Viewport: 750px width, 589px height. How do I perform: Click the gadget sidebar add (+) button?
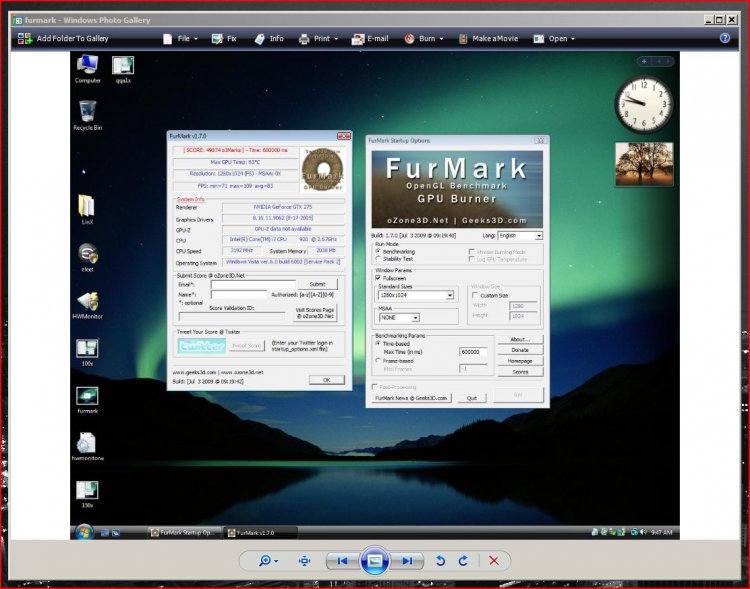pyautogui.click(x=644, y=61)
